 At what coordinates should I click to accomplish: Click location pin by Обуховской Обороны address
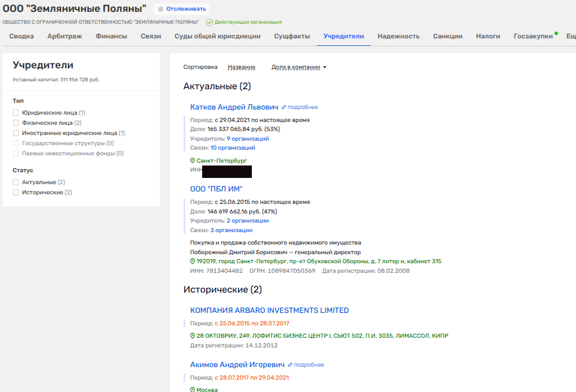193,262
